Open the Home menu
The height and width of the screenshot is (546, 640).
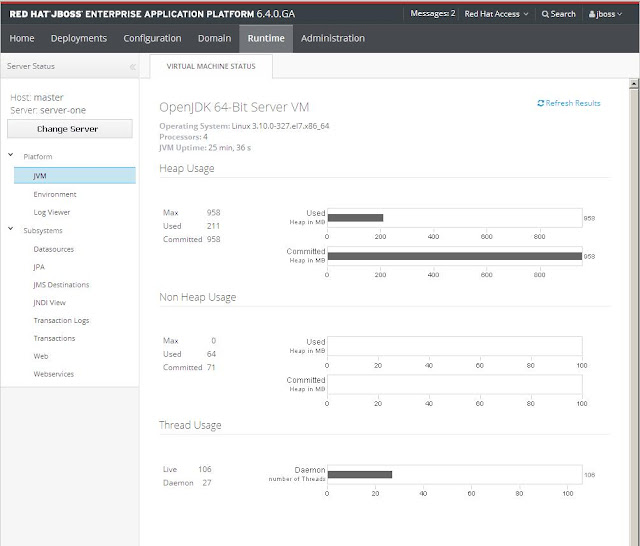[x=22, y=38]
